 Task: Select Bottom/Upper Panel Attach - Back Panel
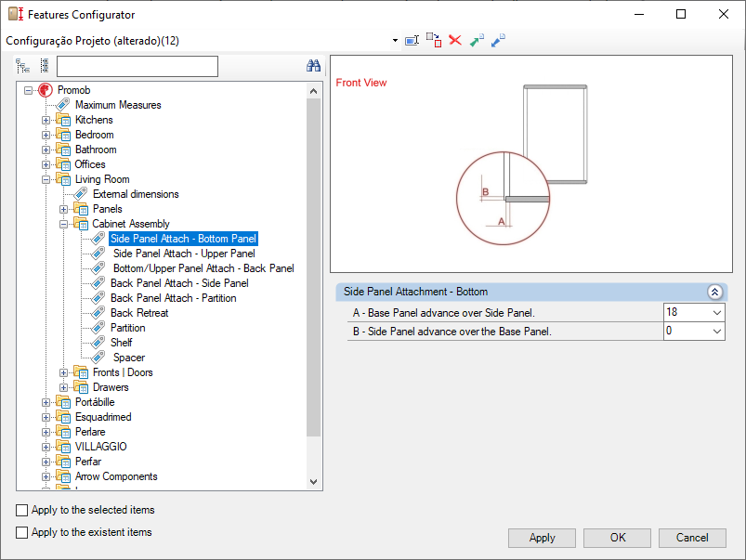(203, 267)
